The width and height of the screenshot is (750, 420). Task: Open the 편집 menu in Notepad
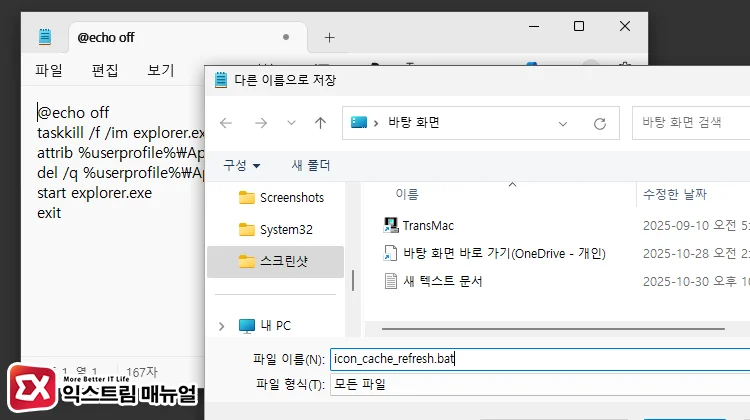105,70
